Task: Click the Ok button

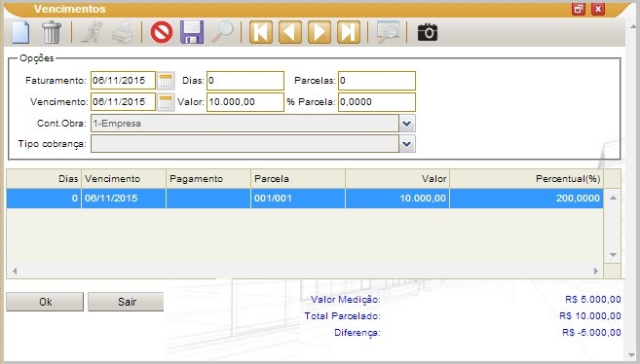Action: click(x=45, y=302)
